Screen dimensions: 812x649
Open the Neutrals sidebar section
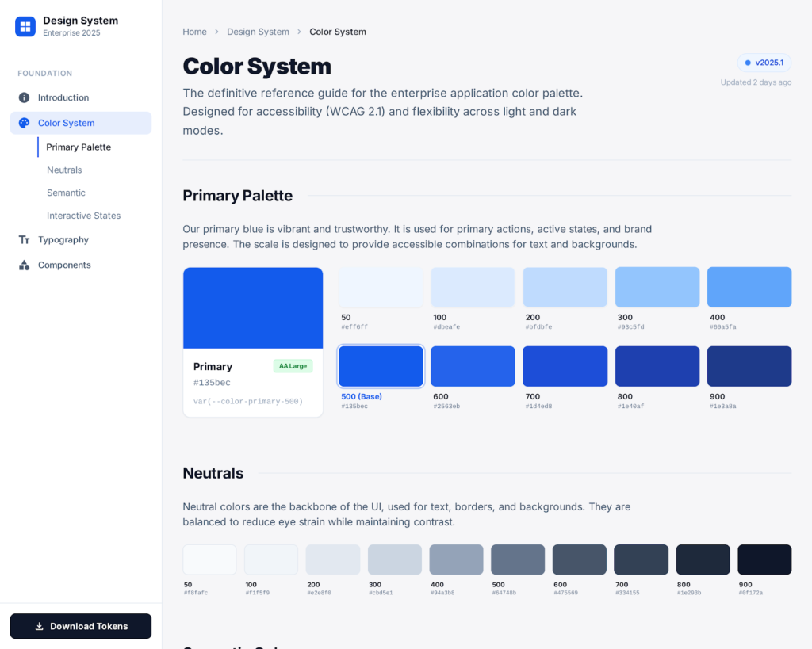pyautogui.click(x=64, y=170)
